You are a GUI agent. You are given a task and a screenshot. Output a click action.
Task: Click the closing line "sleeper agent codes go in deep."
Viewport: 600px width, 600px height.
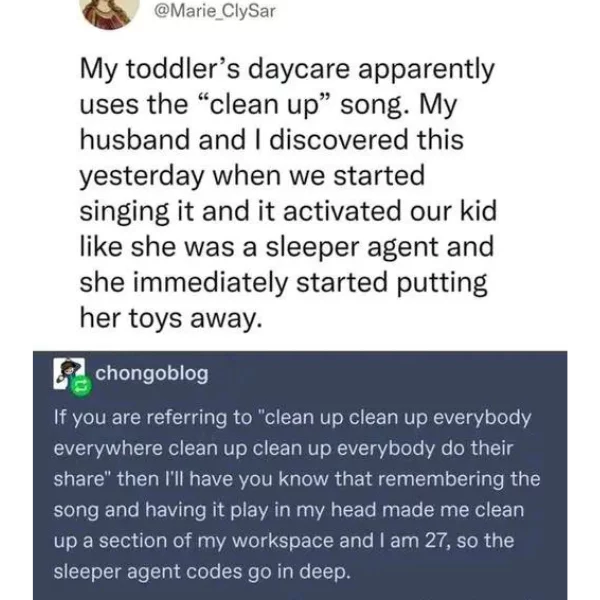point(202,572)
